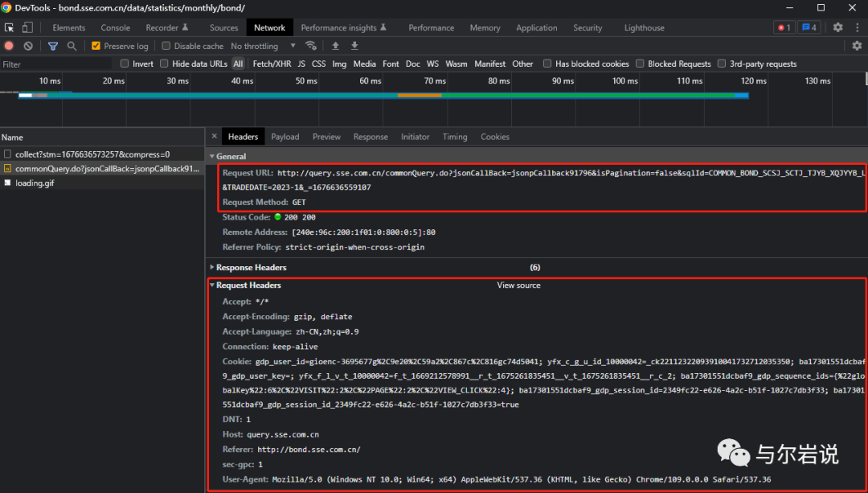868x493 pixels.
Task: Filter requests by WS type
Action: pyautogui.click(x=433, y=64)
